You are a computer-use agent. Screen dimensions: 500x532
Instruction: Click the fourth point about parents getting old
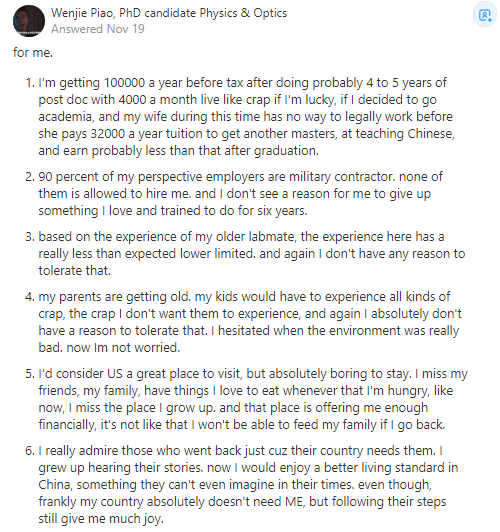250,322
